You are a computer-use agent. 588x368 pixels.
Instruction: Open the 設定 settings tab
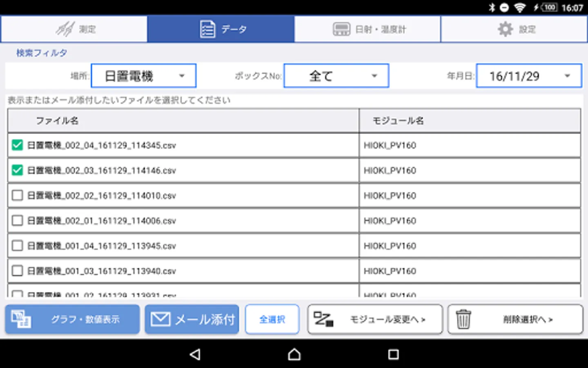514,29
